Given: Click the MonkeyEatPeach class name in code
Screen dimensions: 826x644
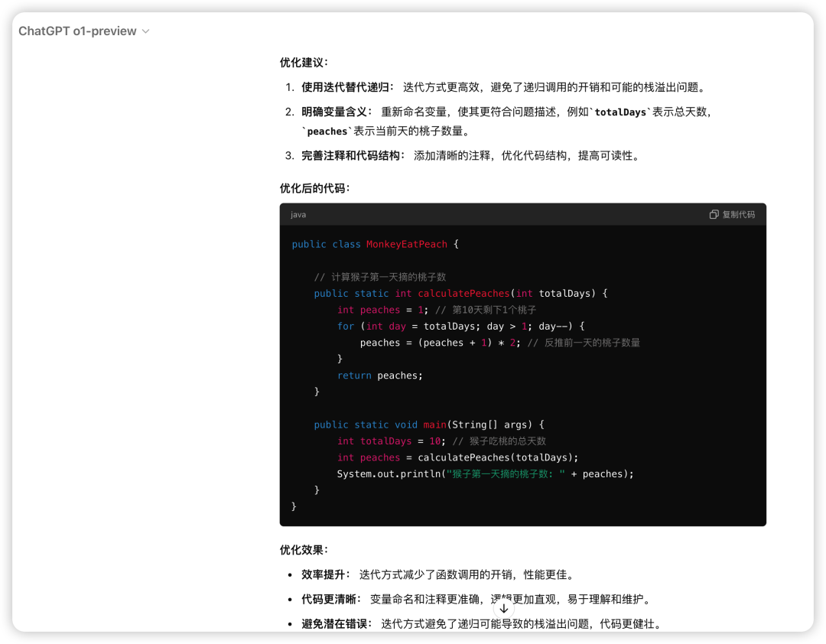Looking at the screenshot, I should (406, 244).
